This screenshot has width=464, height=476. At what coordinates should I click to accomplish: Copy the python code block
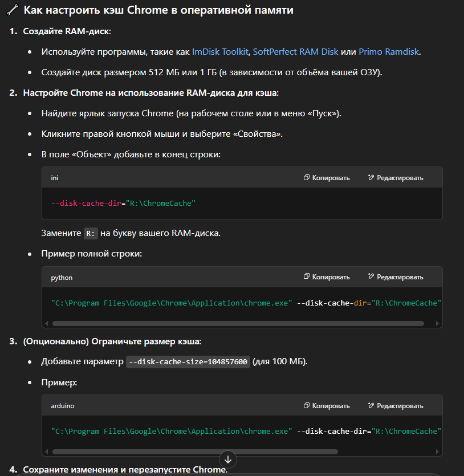click(x=327, y=277)
